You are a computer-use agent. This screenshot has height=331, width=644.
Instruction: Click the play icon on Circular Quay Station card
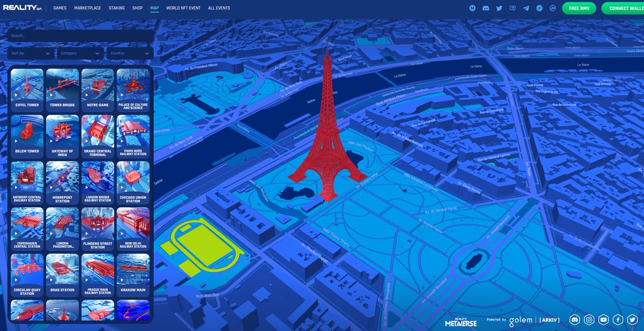click(x=16, y=279)
